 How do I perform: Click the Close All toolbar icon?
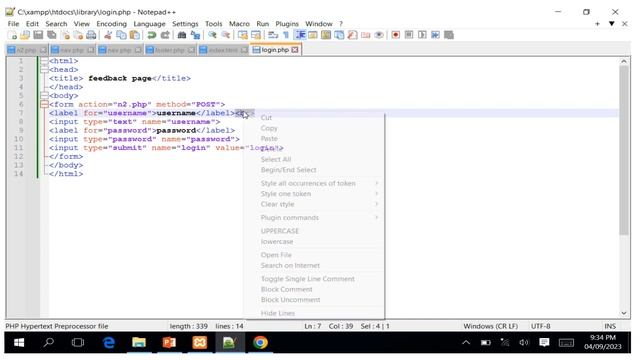[x=78, y=35]
